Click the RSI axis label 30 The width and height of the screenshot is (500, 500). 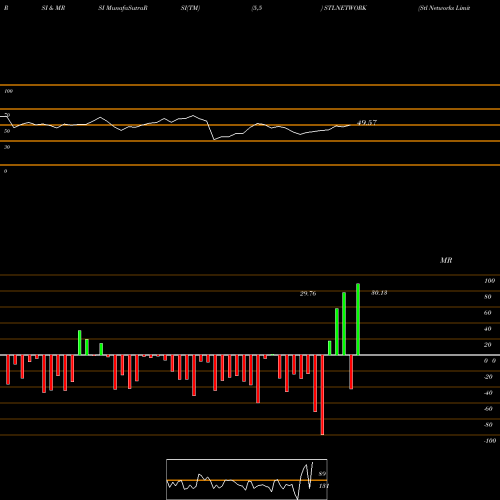click(x=7, y=147)
